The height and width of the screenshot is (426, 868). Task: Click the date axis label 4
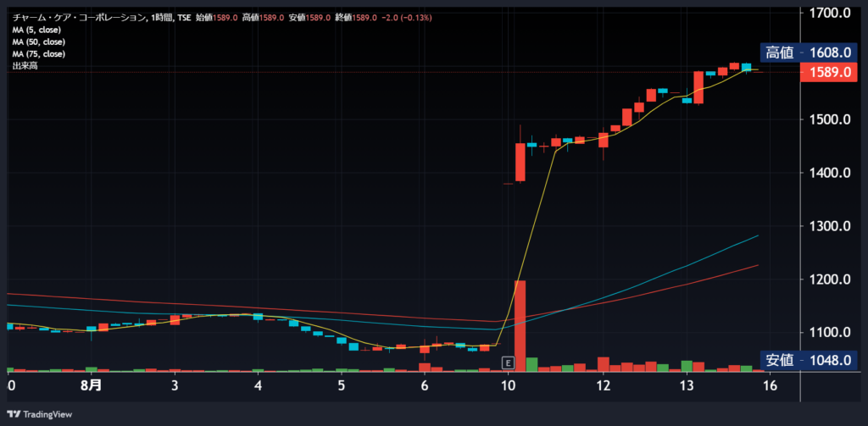[x=258, y=385]
